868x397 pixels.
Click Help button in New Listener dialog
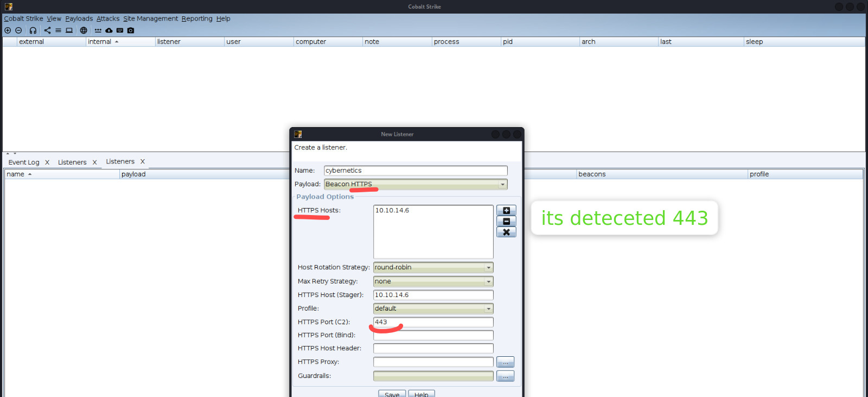pos(422,394)
